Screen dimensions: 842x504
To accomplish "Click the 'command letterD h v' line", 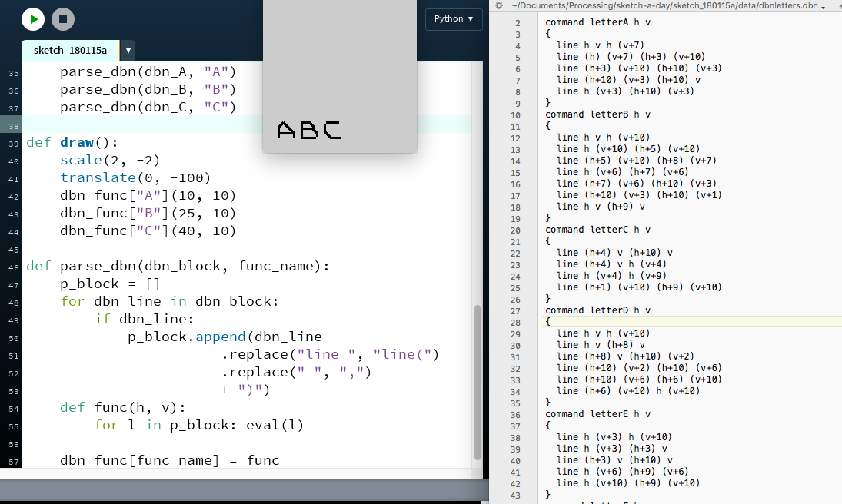I will click(597, 310).
